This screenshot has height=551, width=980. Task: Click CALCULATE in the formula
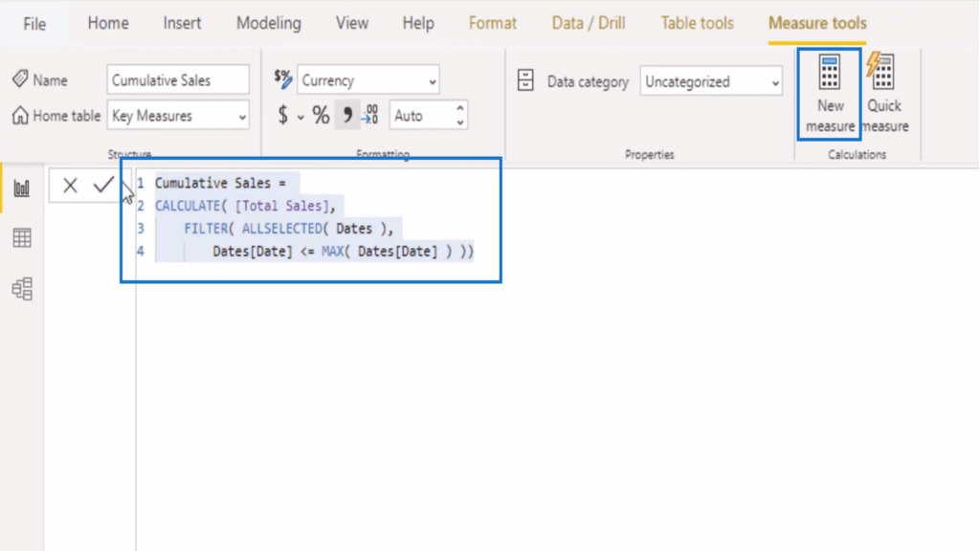point(188,206)
